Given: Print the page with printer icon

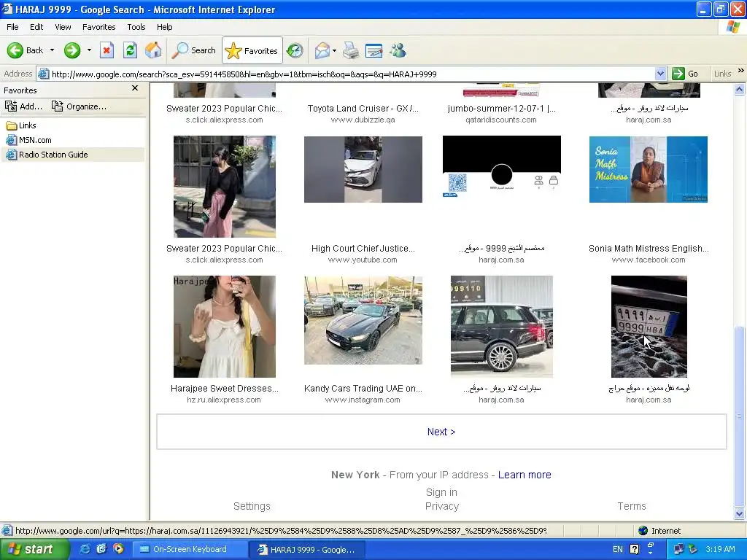Looking at the screenshot, I should 351,50.
